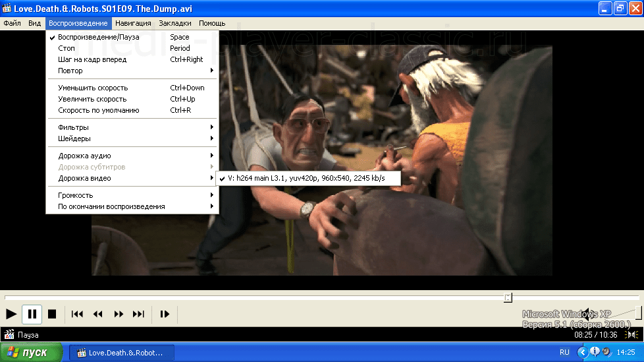The width and height of the screenshot is (644, 362).
Task: Click the title bar application icon
Action: (7, 8)
